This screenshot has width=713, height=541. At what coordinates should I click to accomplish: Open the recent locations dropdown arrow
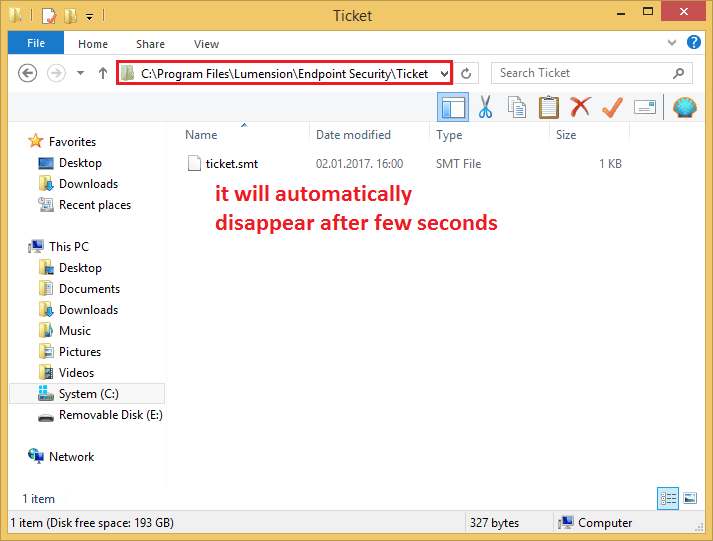pos(80,73)
